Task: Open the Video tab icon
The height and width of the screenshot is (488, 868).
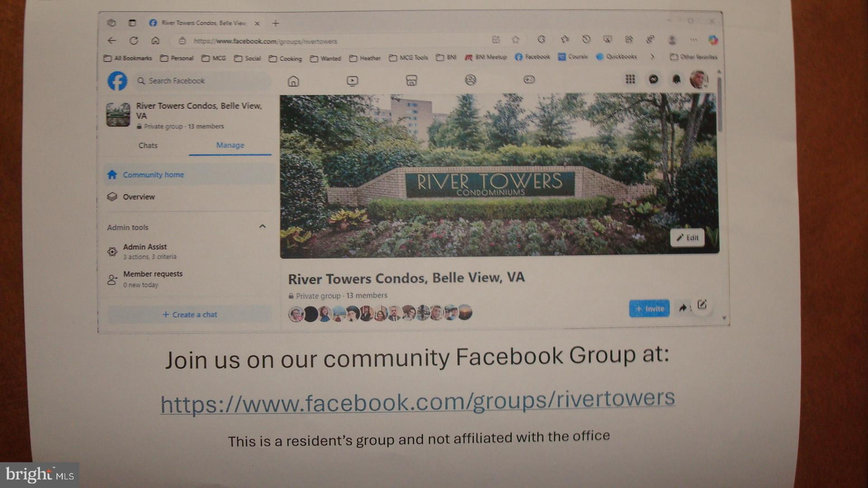Action: coord(352,81)
